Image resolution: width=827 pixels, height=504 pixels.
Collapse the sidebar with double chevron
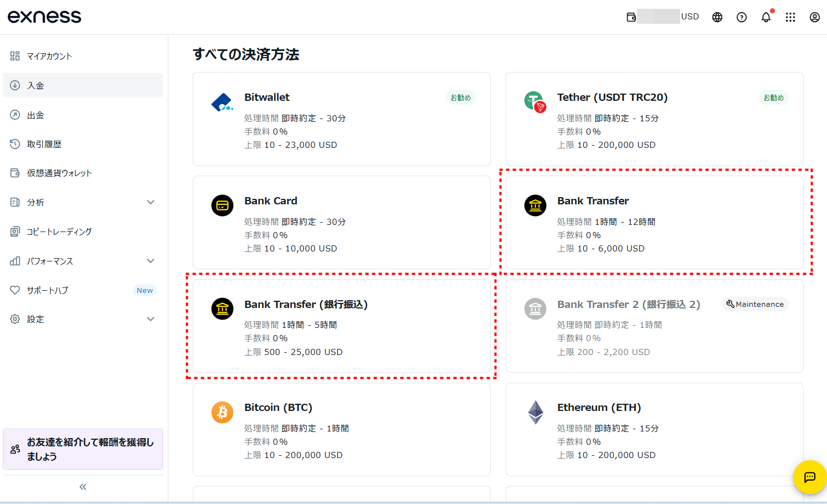click(x=83, y=487)
